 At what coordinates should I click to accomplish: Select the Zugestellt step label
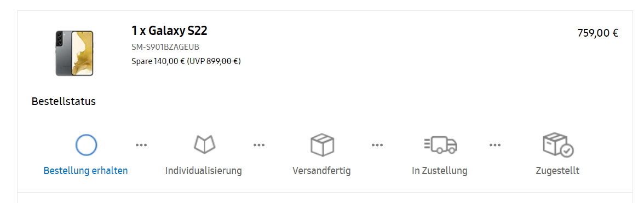[557, 171]
